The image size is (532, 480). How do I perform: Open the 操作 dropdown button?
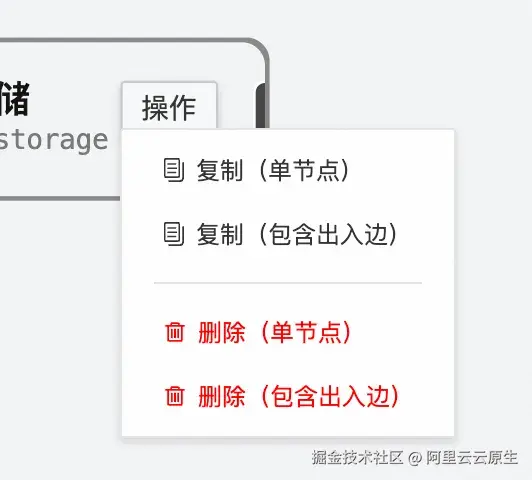[169, 106]
